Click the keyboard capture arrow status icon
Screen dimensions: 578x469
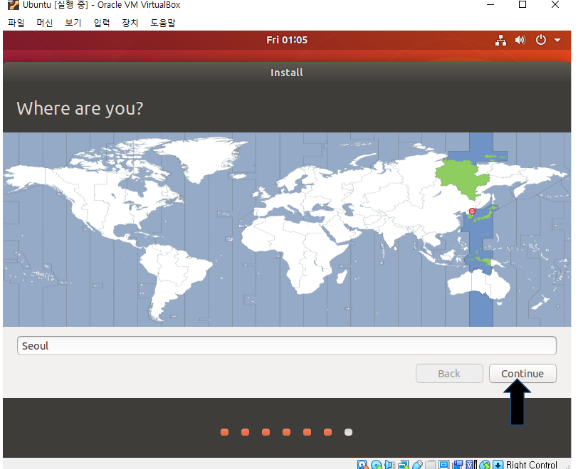[x=498, y=465]
